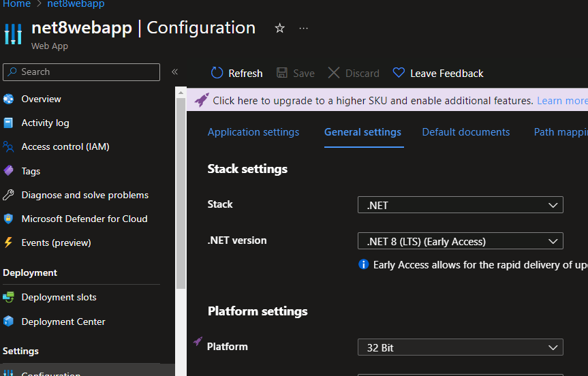588x376 pixels.
Task: Click the sidebar scroll up arrow
Action: tap(181, 92)
